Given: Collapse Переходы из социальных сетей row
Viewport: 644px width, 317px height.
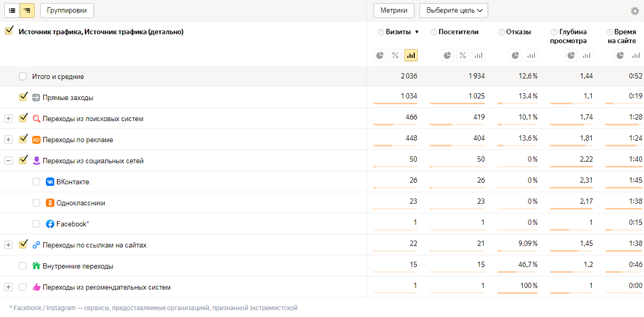Looking at the screenshot, I should [8, 161].
